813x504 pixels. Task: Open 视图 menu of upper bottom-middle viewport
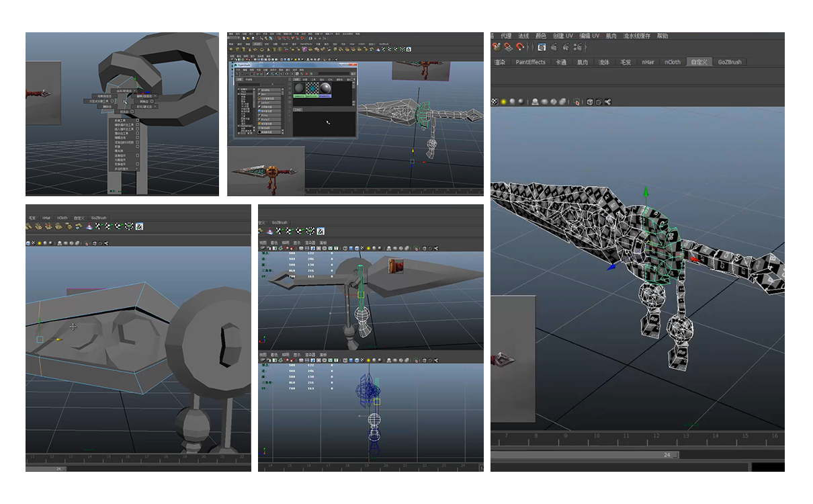coord(263,242)
